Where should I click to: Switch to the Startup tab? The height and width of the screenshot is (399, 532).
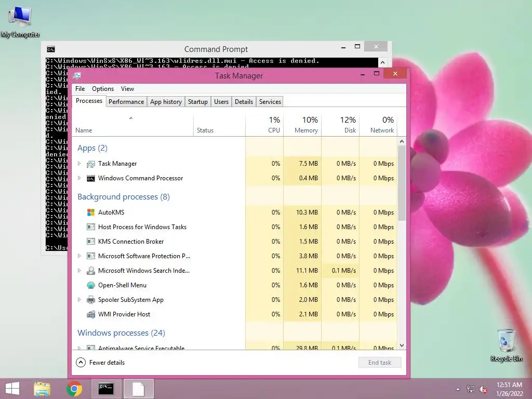(x=198, y=102)
